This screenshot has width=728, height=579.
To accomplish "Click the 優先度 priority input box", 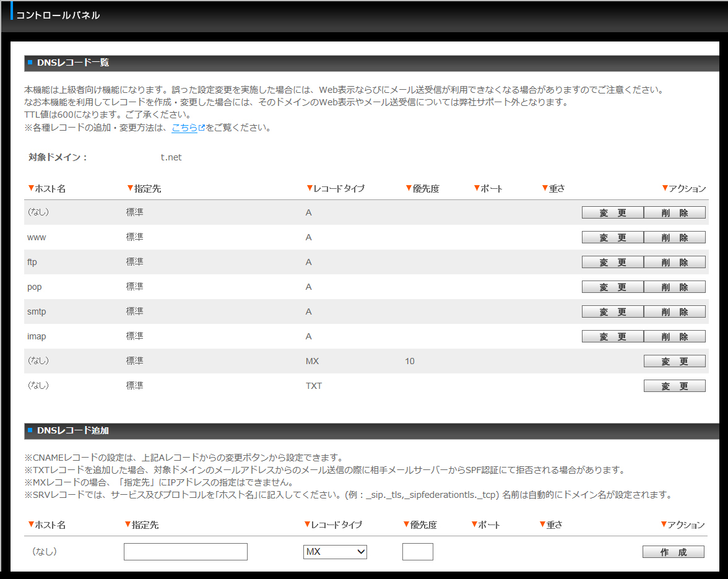I will (417, 552).
